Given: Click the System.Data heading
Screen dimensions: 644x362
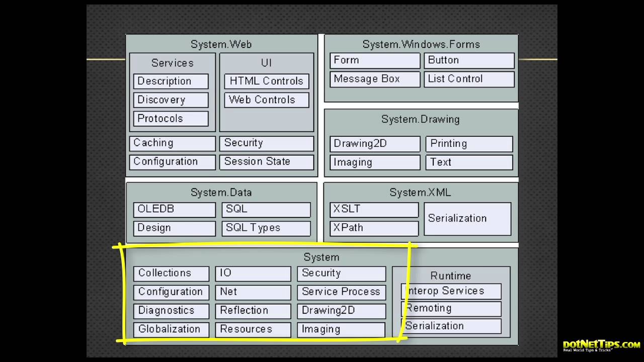Looking at the screenshot, I should tap(221, 192).
